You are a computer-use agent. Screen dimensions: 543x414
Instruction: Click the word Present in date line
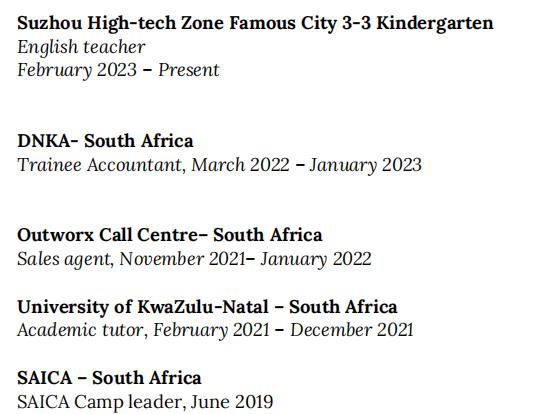tap(189, 70)
